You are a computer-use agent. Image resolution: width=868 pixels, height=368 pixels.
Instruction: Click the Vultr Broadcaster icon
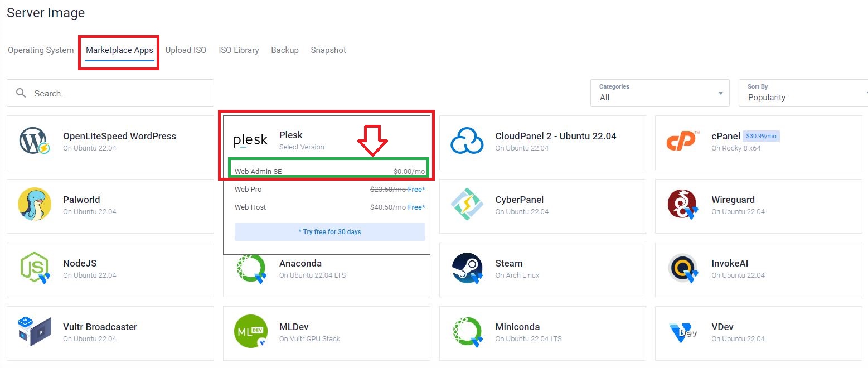35,332
